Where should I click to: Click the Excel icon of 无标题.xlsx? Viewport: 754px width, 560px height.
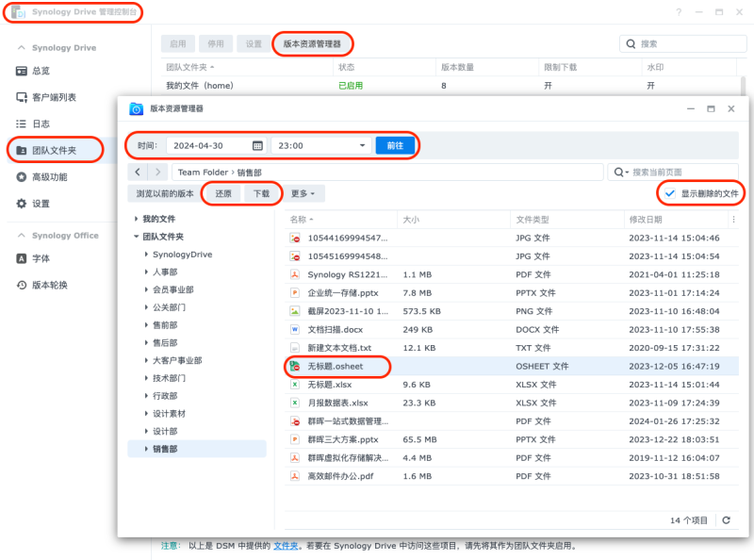tap(295, 385)
